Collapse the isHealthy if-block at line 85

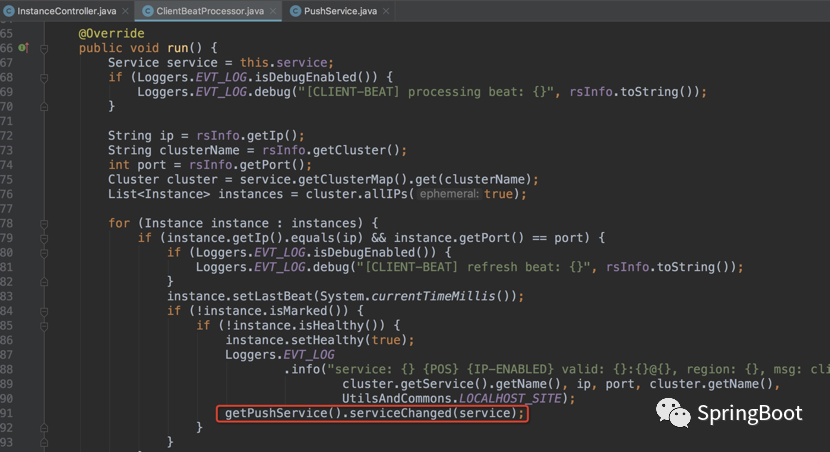point(44,326)
